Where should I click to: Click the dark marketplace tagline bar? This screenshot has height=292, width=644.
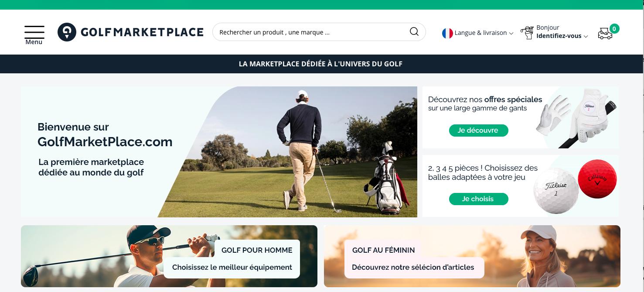(x=320, y=64)
